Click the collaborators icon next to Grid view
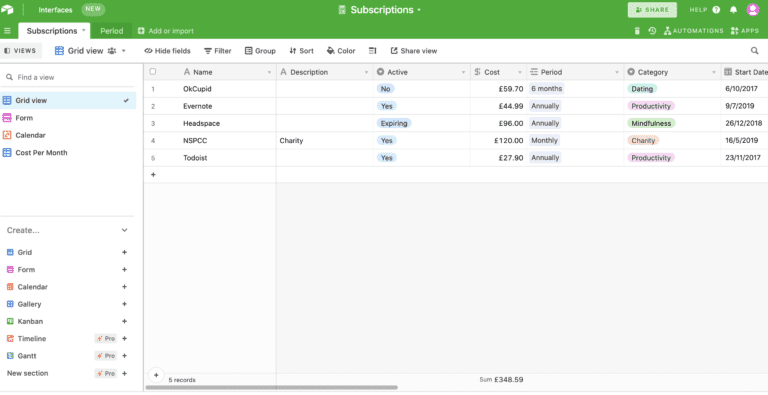The height and width of the screenshot is (395, 768). (112, 50)
